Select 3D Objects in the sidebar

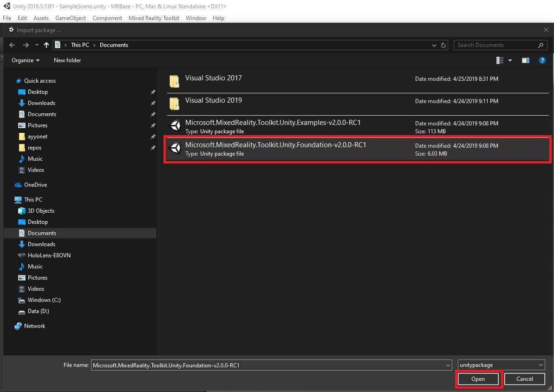[36, 211]
